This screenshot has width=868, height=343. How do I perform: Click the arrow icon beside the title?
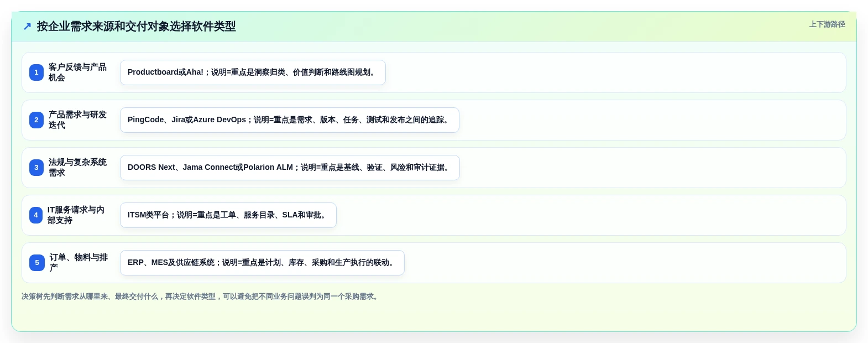click(27, 27)
